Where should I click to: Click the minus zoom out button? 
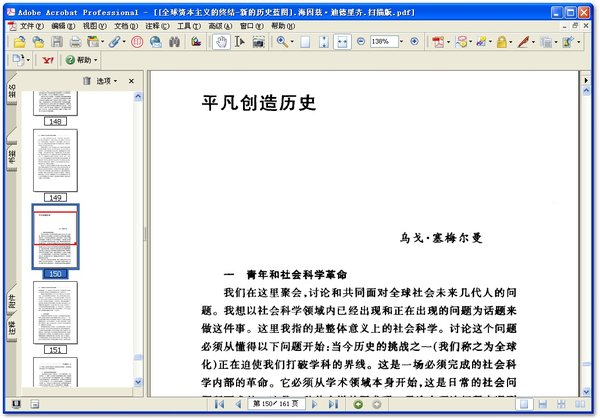pos(360,41)
